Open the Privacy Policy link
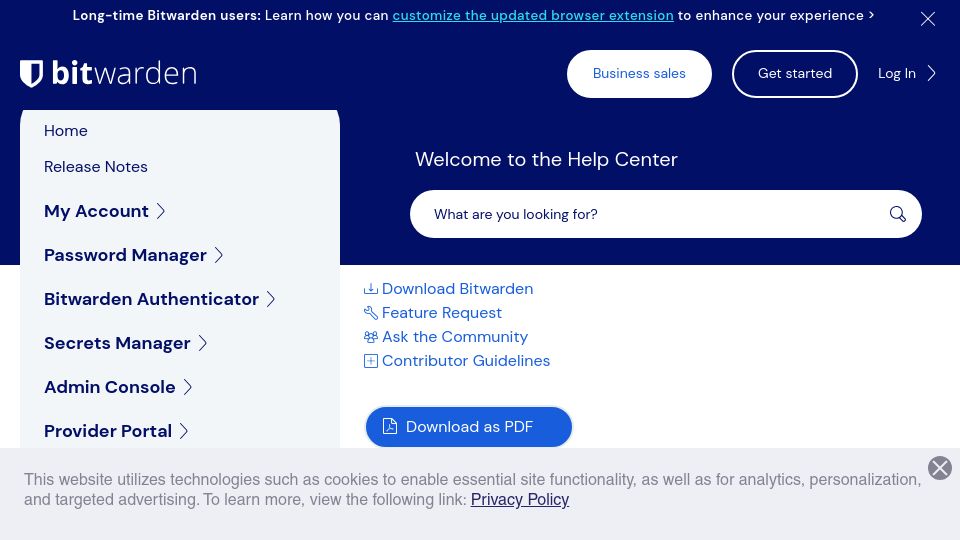The width and height of the screenshot is (960, 540). [520, 500]
